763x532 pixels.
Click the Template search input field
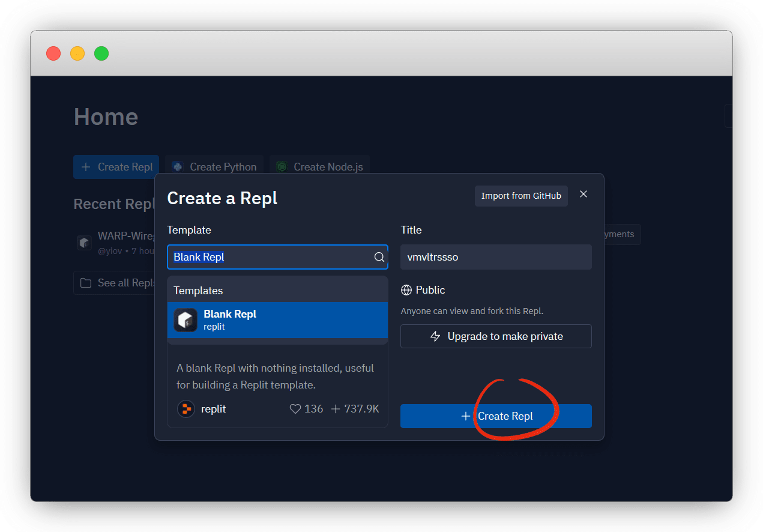[270, 257]
